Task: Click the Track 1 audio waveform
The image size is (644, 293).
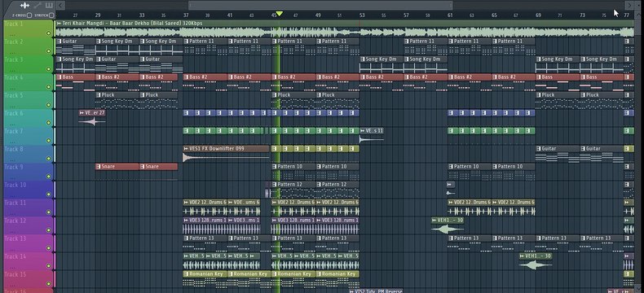Action: tap(345, 32)
